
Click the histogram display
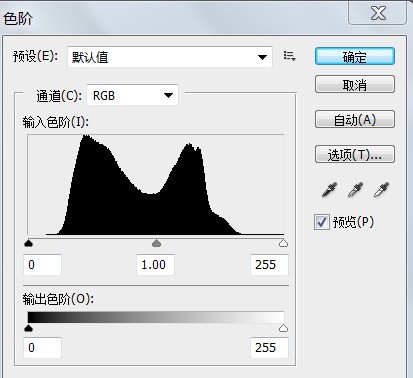click(156, 185)
